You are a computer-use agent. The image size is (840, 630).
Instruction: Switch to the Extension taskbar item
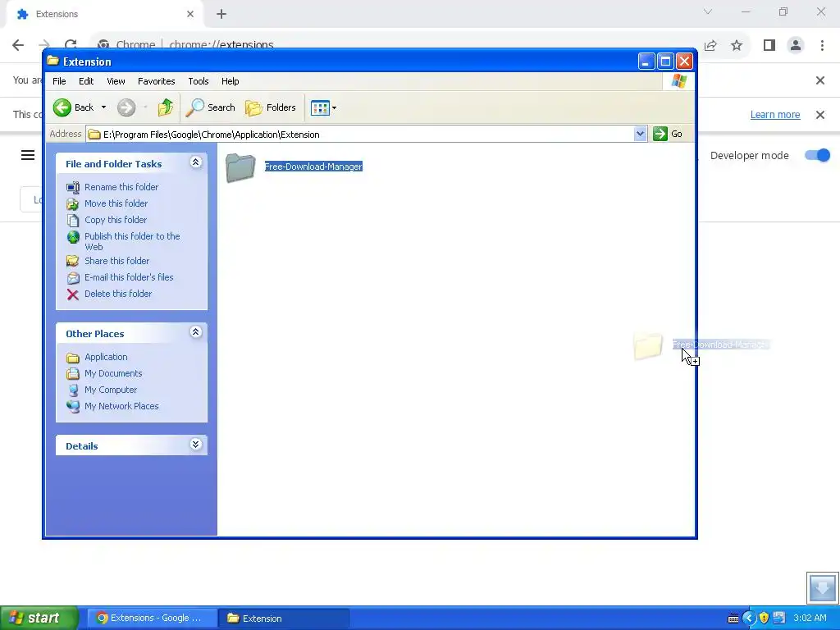(x=284, y=619)
